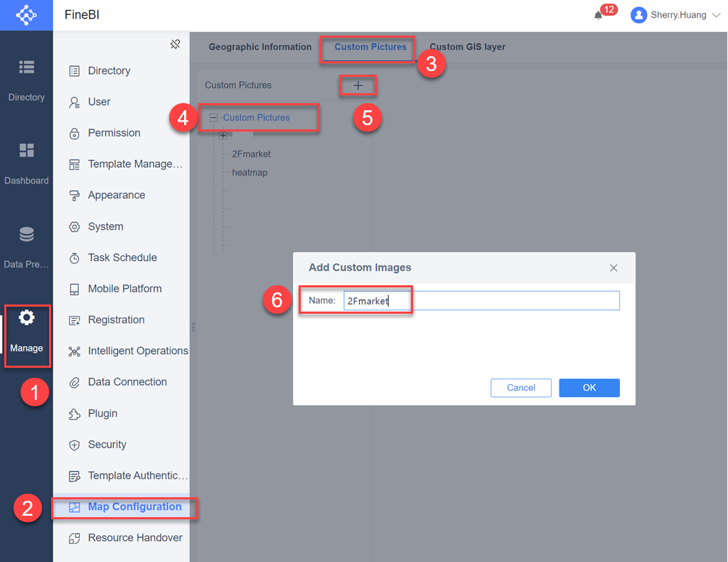728x562 pixels.
Task: Click the User menu icon
Action: (74, 102)
